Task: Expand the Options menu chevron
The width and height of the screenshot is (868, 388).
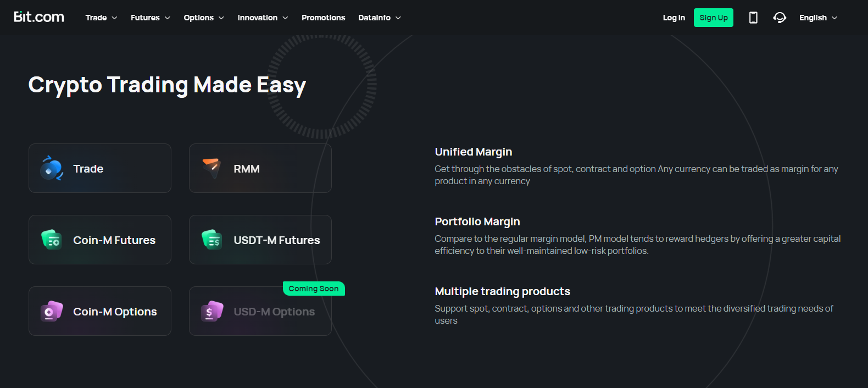Action: (x=221, y=18)
